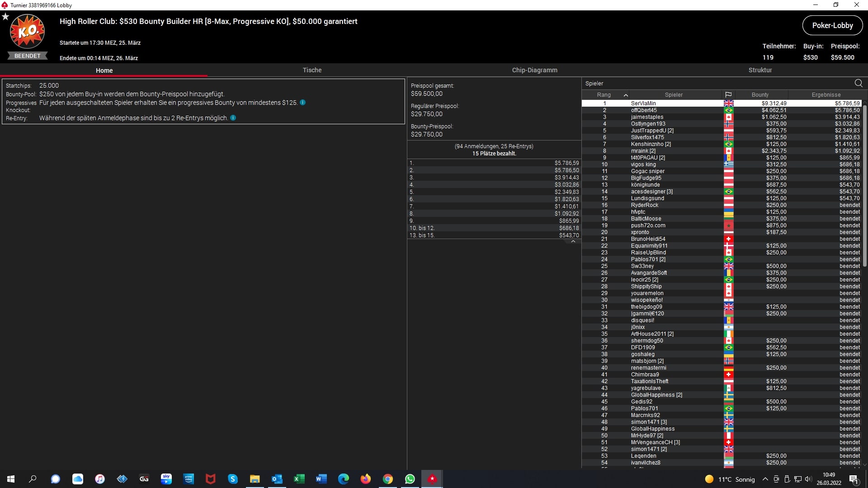Switch to the Struktur tab

click(x=760, y=70)
